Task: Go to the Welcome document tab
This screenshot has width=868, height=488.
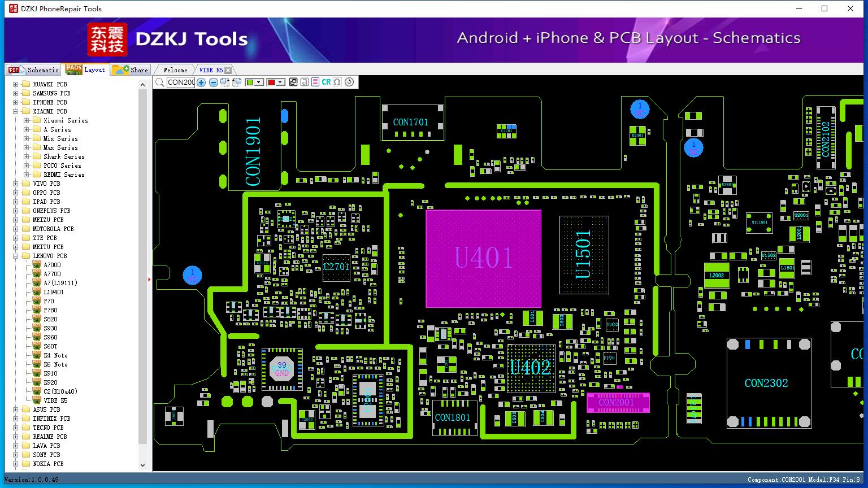Action: pyautogui.click(x=175, y=70)
